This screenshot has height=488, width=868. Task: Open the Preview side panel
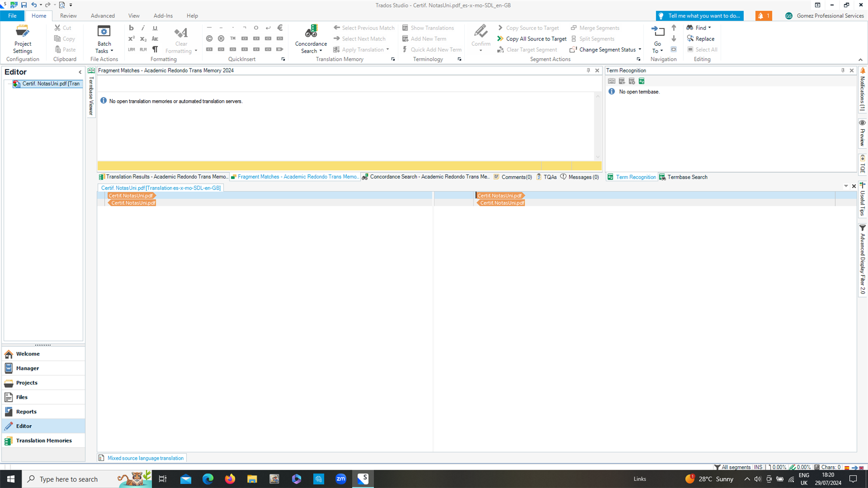coord(863,134)
